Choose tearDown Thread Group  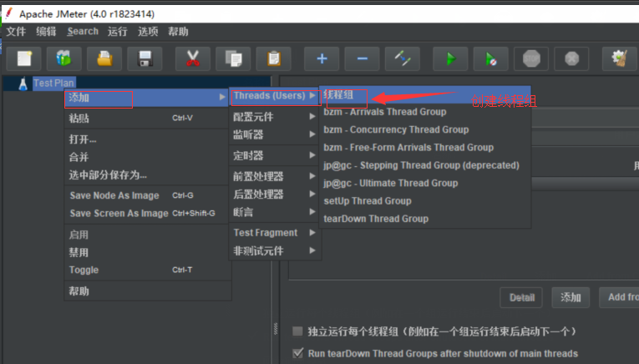pyautogui.click(x=425, y=219)
